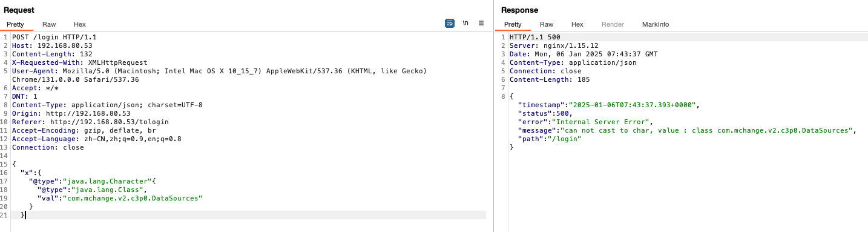This screenshot has height=232, width=868.
Task: Click the "can not cast to char" message line
Action: 688,130
